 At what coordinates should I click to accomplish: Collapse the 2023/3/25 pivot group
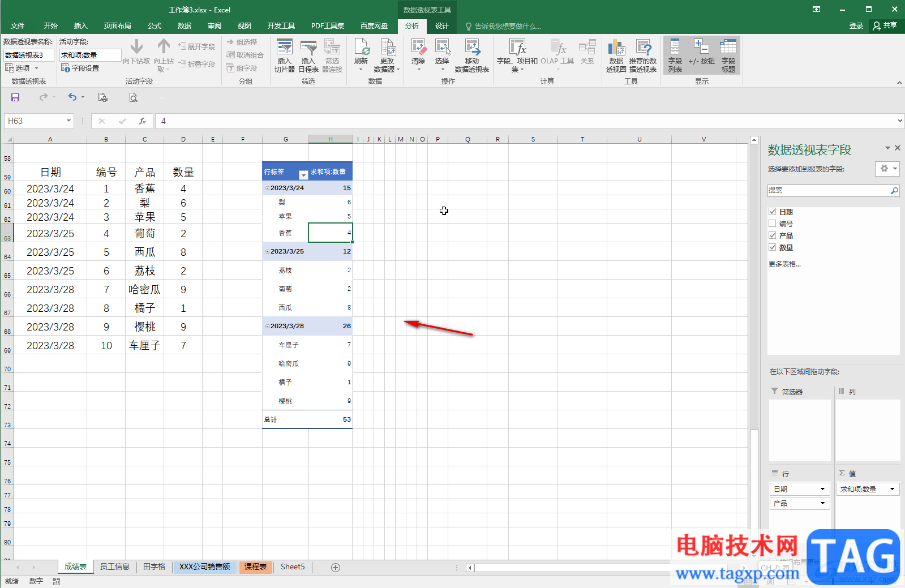click(x=268, y=251)
